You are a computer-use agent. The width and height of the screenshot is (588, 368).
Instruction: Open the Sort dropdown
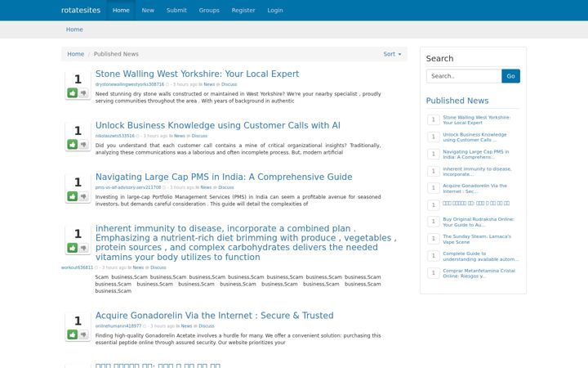[x=392, y=54]
